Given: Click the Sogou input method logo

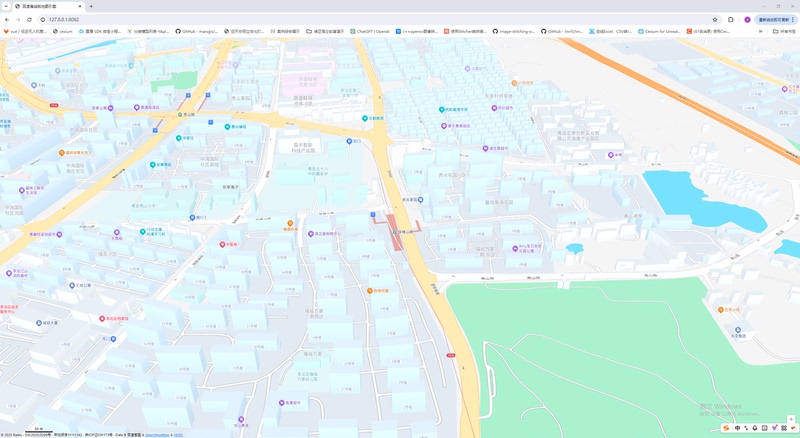Looking at the screenshot, I should [726, 428].
